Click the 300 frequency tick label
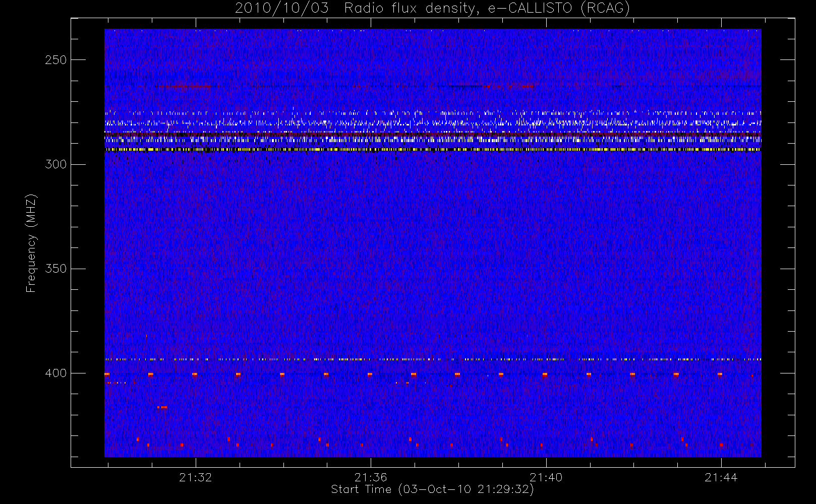Image resolution: width=816 pixels, height=504 pixels. [x=55, y=164]
